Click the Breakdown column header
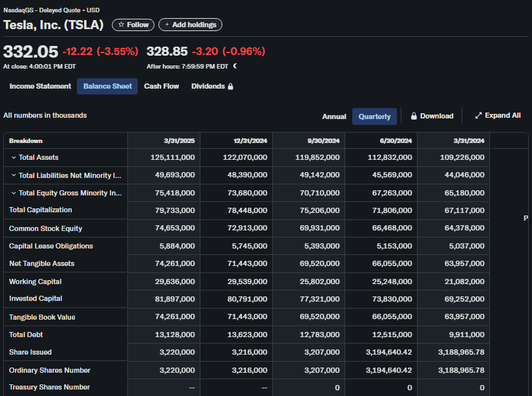This screenshot has width=532, height=396. click(26, 141)
